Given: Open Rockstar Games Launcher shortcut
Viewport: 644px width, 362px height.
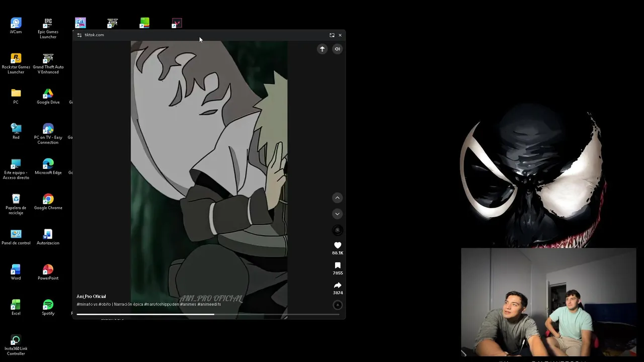Looking at the screenshot, I should (16, 63).
